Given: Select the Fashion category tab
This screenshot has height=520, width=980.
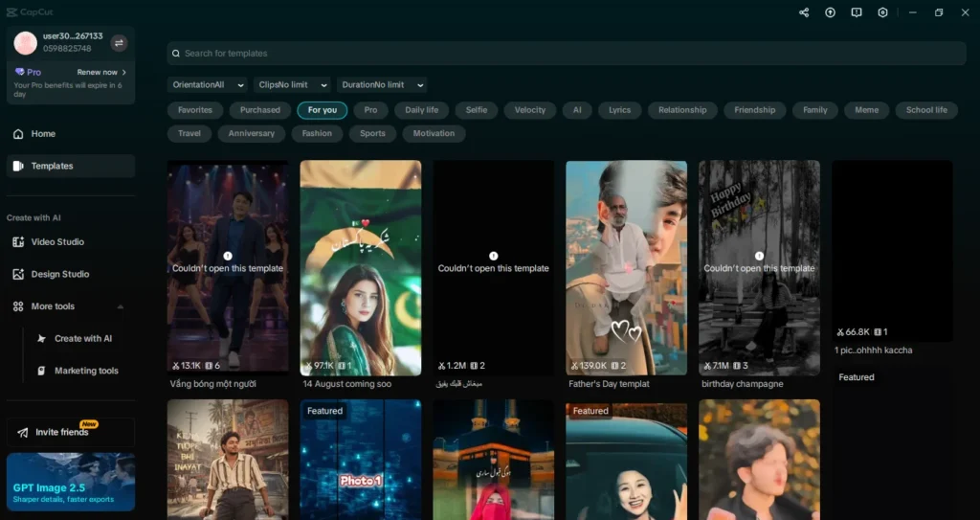Looking at the screenshot, I should (x=317, y=133).
